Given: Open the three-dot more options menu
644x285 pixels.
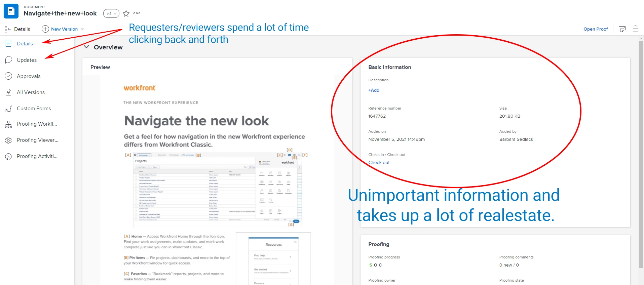Looking at the screenshot, I should coord(137,13).
